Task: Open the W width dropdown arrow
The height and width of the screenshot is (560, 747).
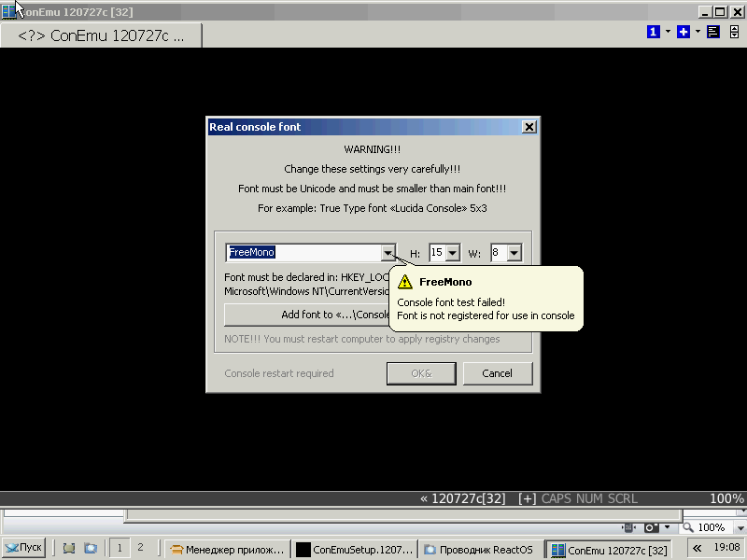Action: 514,253
